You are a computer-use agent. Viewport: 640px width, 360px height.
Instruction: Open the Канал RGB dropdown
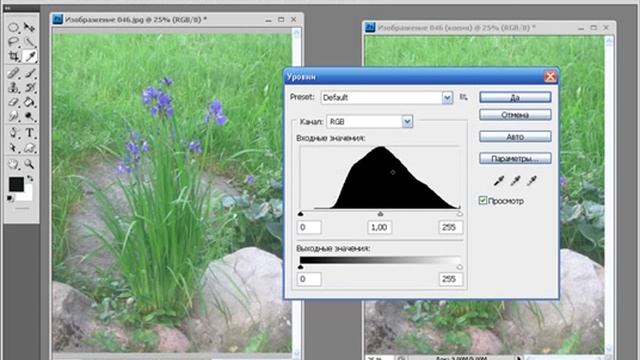pos(369,122)
